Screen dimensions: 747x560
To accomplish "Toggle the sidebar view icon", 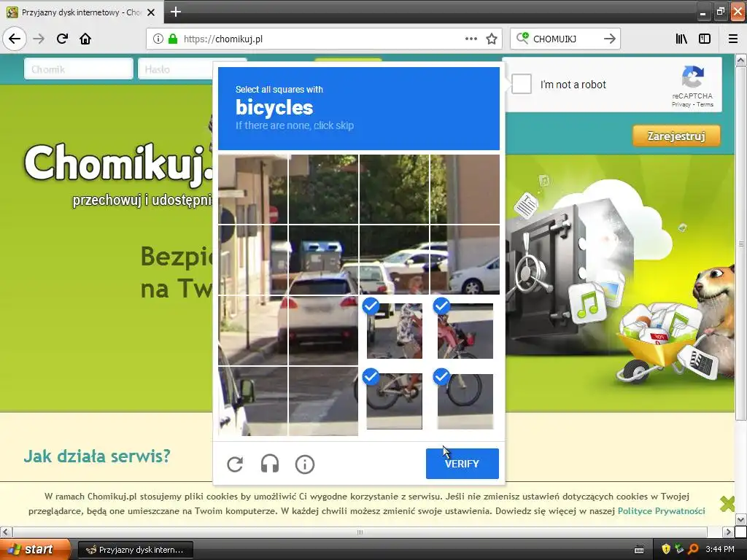I will (x=705, y=39).
